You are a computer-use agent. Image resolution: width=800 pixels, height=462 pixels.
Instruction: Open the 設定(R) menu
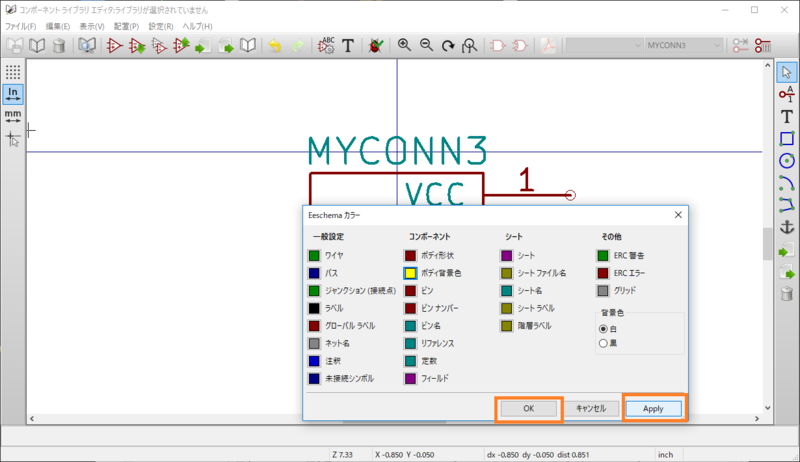tap(161, 27)
